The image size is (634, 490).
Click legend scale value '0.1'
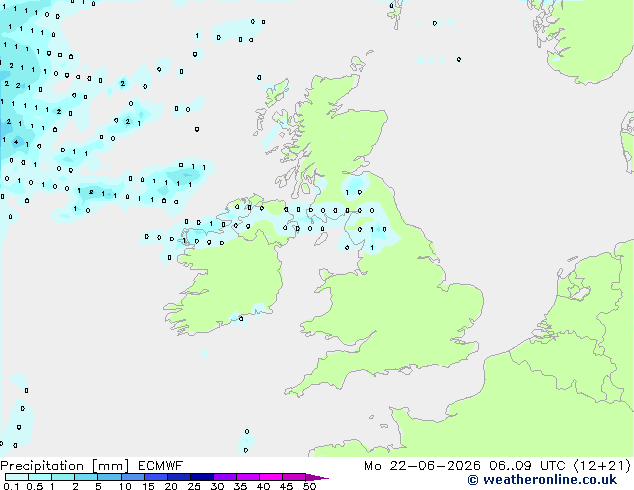click(11, 486)
